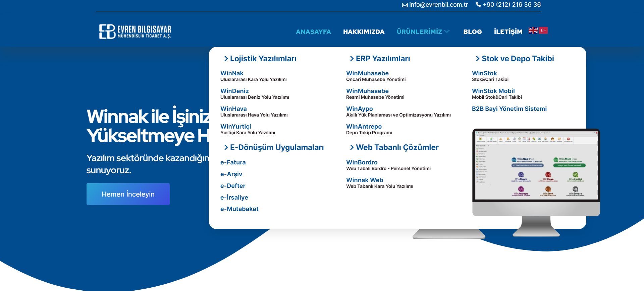Open the ERP Yazılımları category heading
Image resolution: width=644 pixels, height=291 pixels.
[383, 59]
